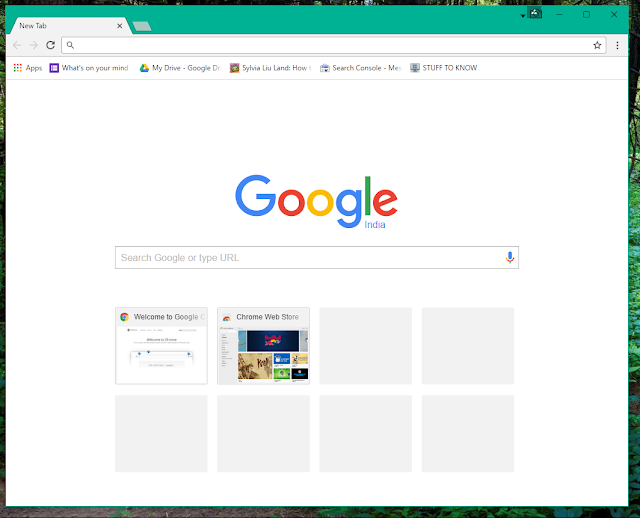Start voice search with the microphone icon

(510, 258)
